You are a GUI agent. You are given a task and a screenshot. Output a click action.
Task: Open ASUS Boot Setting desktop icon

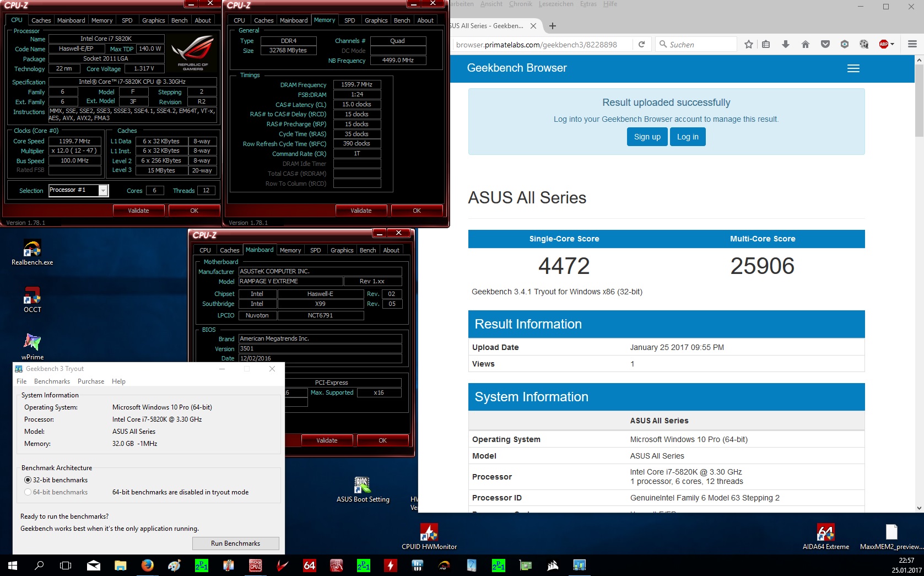[x=363, y=490]
